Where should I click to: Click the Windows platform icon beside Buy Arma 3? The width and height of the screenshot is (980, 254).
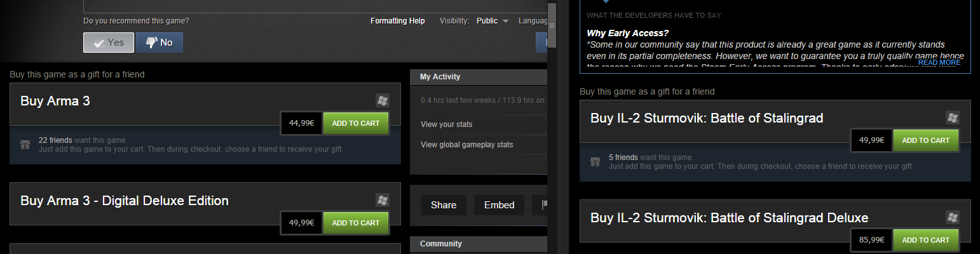pyautogui.click(x=382, y=100)
